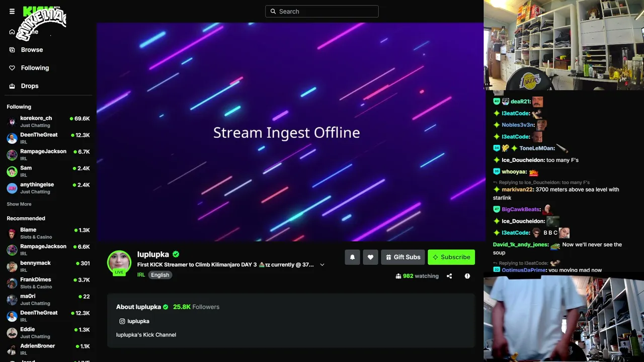The width and height of the screenshot is (644, 362).
Task: Click the share stream icon
Action: [449, 276]
